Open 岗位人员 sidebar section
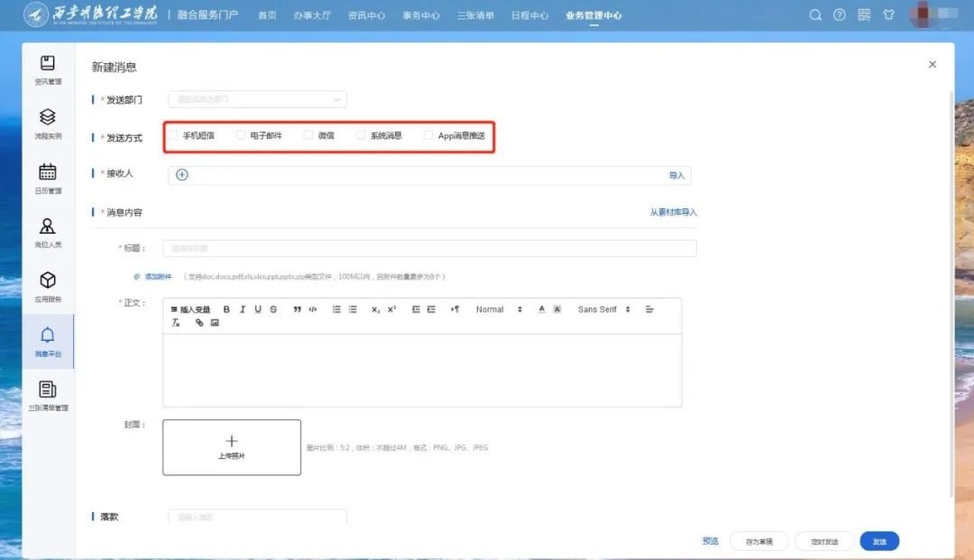Image resolution: width=974 pixels, height=560 pixels. click(x=48, y=233)
